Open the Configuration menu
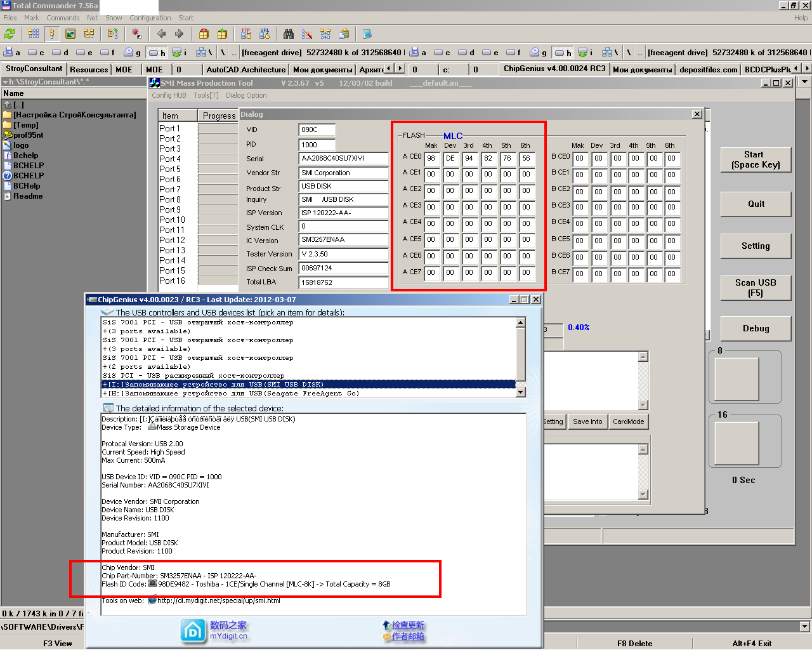812x650 pixels. click(x=150, y=18)
